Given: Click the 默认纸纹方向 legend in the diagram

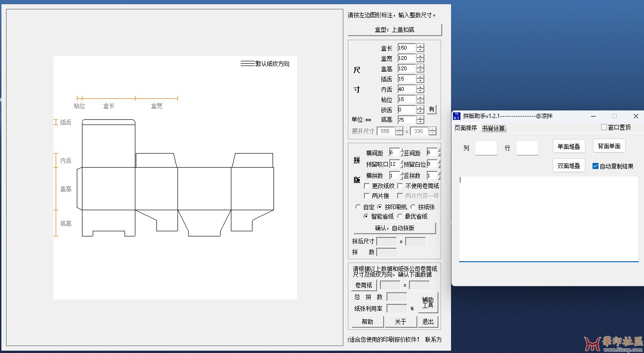Looking at the screenshot, I should pos(265,64).
